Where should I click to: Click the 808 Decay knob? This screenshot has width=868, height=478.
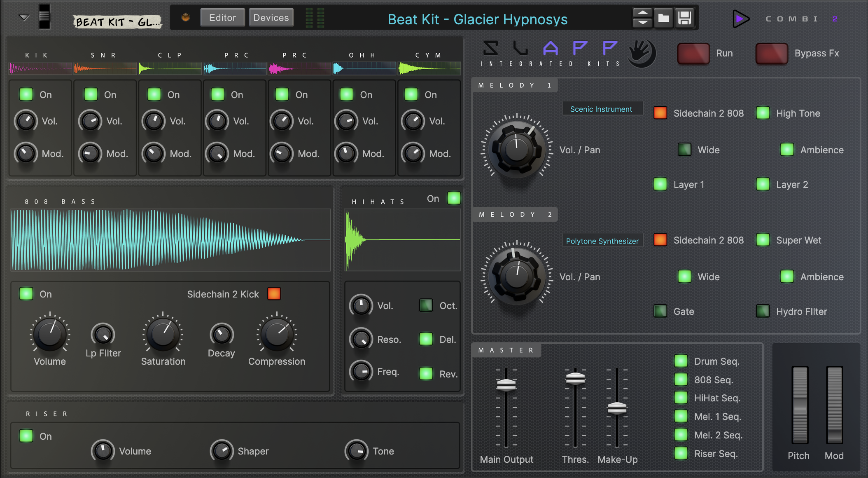(x=222, y=335)
